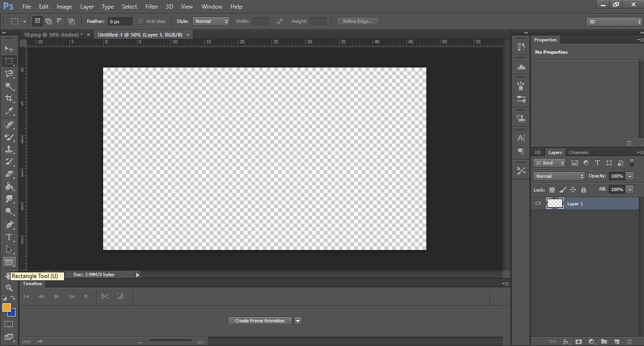Open the Kind filter dropdown
644x346 pixels.
550,163
